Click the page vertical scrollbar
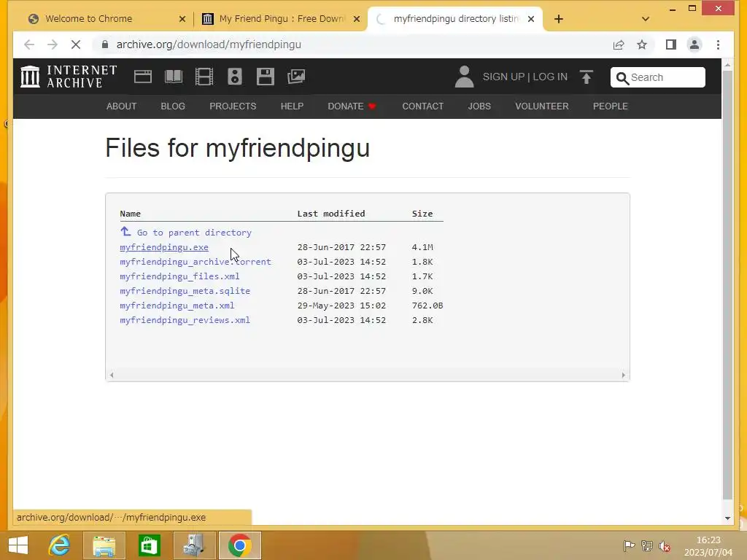The width and height of the screenshot is (747, 560). click(x=727, y=285)
